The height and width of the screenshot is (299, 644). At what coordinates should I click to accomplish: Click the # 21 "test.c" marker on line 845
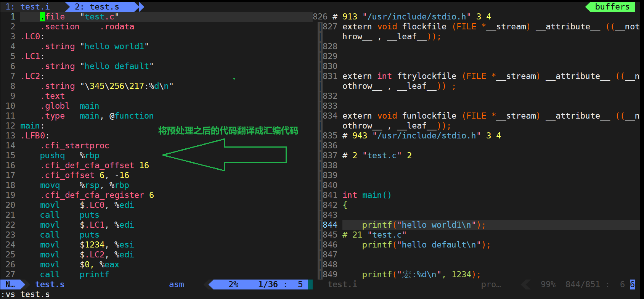[x=374, y=235]
